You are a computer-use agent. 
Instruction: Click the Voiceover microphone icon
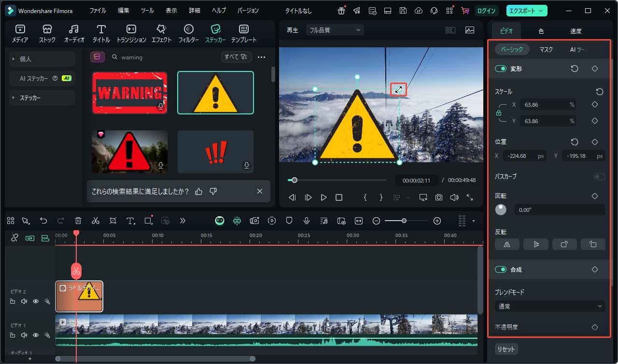(306, 221)
